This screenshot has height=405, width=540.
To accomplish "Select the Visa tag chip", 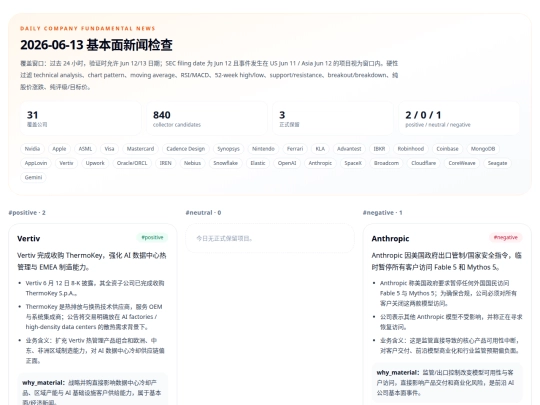I will tap(109, 149).
